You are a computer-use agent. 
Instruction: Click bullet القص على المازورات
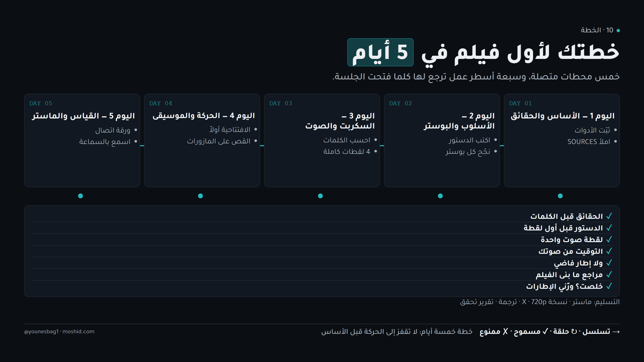coord(219,141)
